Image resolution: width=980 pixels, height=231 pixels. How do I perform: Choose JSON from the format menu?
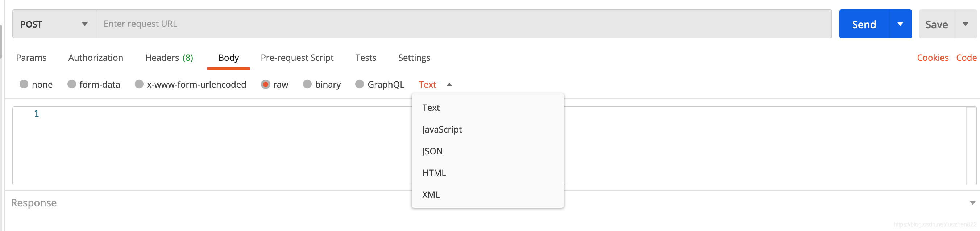[432, 151]
